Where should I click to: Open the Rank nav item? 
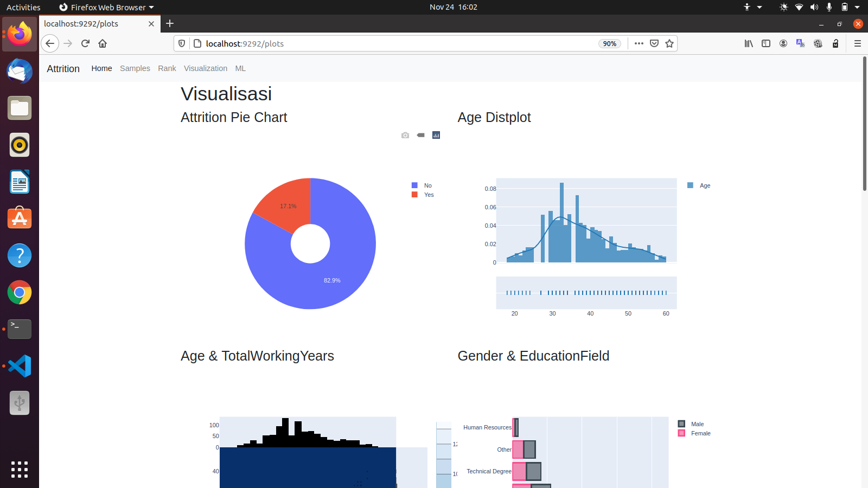(x=167, y=68)
